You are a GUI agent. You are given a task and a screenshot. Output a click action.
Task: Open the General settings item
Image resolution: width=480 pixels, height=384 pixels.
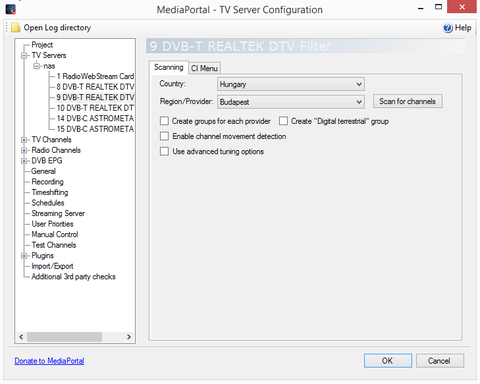(x=43, y=171)
